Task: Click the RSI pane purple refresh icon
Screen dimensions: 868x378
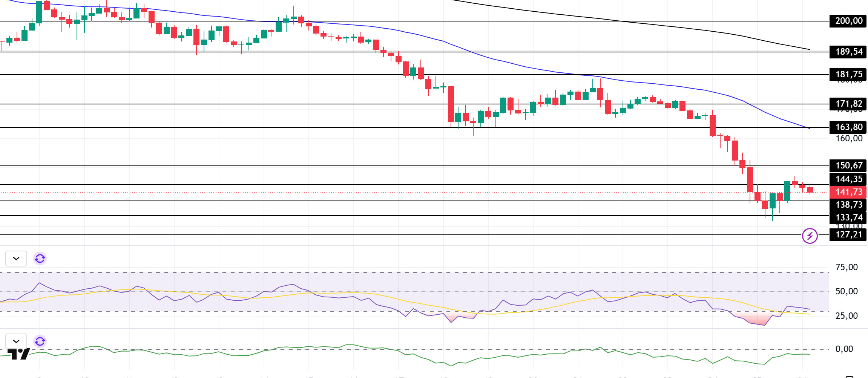Action: point(40,259)
